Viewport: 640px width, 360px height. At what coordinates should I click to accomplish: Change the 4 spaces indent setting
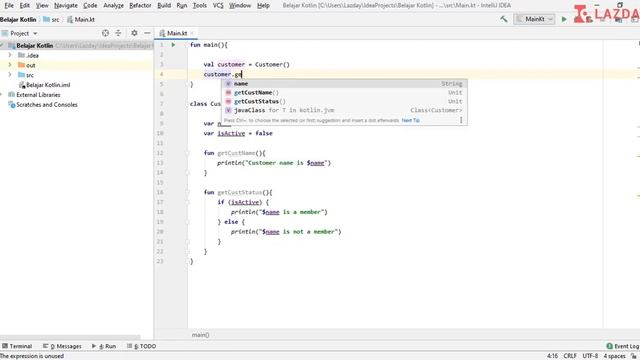click(x=614, y=356)
